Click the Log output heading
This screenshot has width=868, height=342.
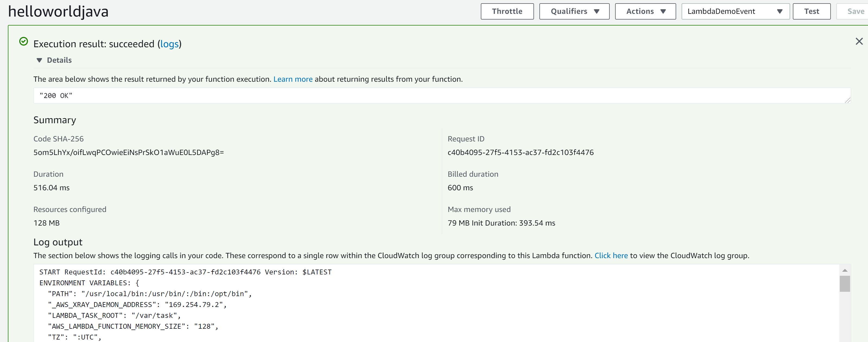point(58,242)
